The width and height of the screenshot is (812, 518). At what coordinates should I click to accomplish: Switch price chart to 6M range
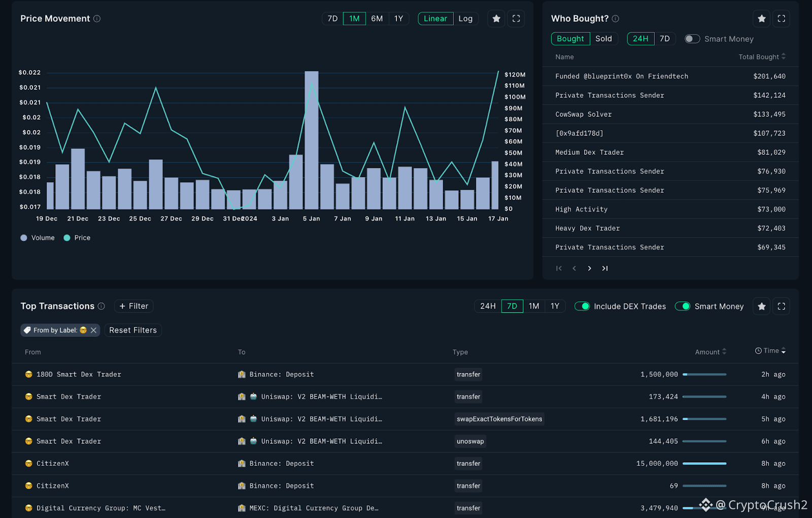coord(377,19)
